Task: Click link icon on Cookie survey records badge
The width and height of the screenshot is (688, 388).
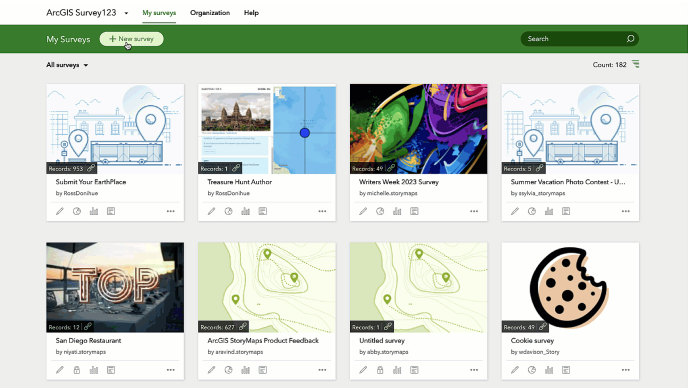Action: 543,327
